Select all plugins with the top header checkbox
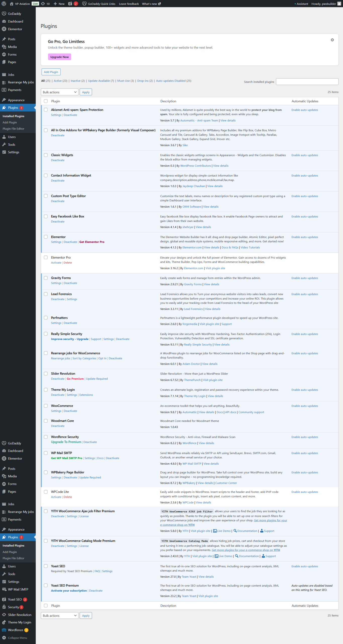 (46, 101)
